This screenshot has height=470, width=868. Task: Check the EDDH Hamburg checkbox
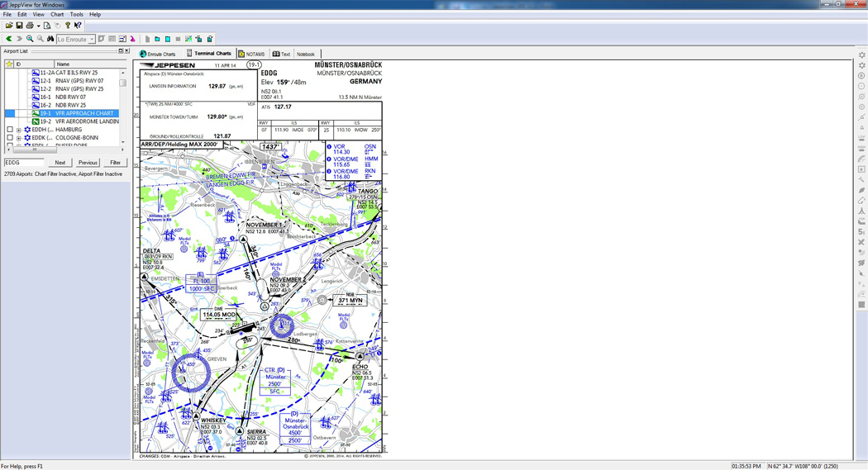pos(10,130)
